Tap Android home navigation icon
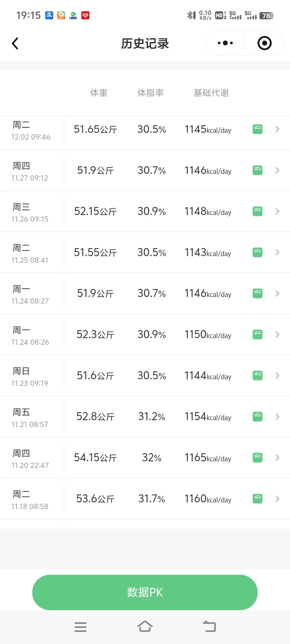Screen dimensions: 290x644 145,627
